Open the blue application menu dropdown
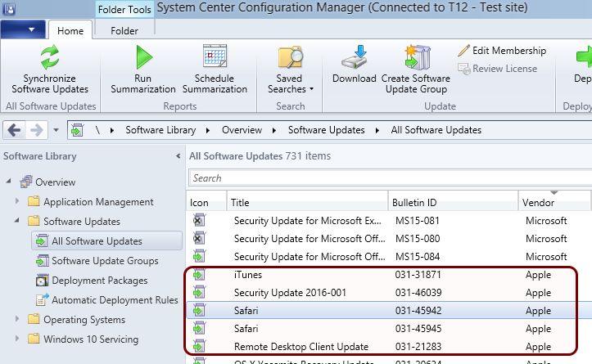The height and width of the screenshot is (364, 592). tap(23, 29)
